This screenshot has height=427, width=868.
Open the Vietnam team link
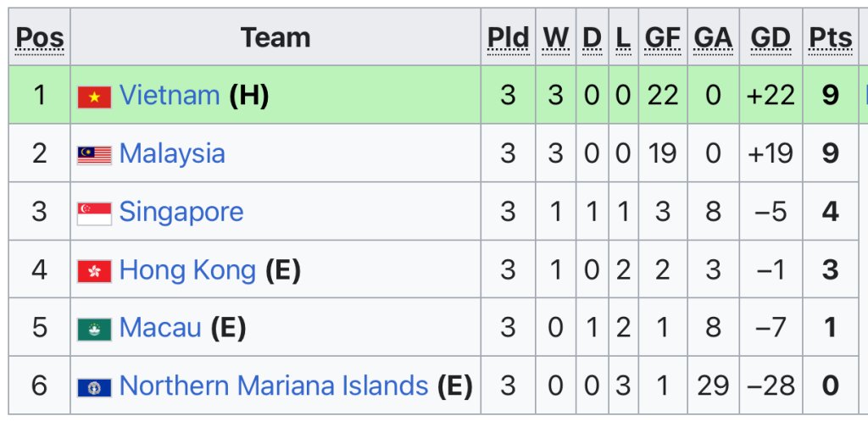click(170, 95)
